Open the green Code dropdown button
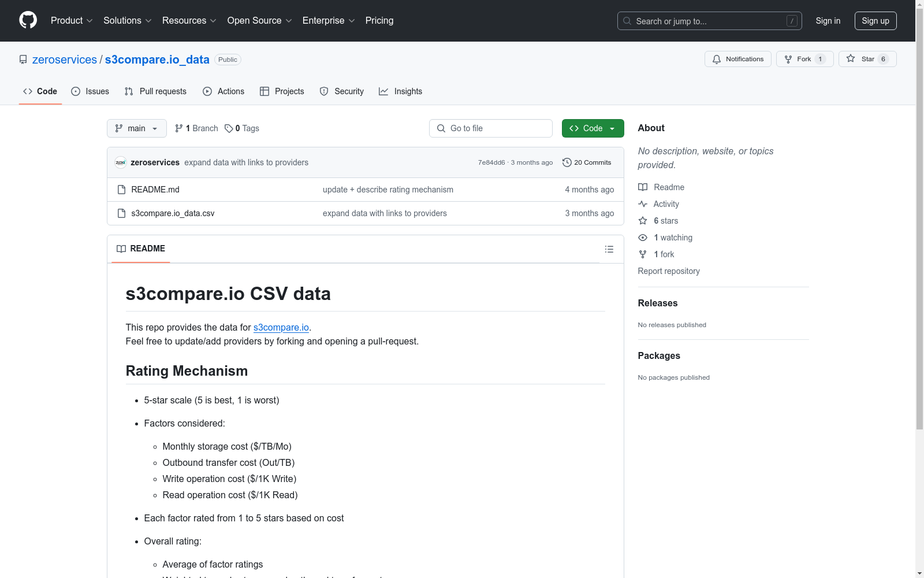 coord(593,128)
